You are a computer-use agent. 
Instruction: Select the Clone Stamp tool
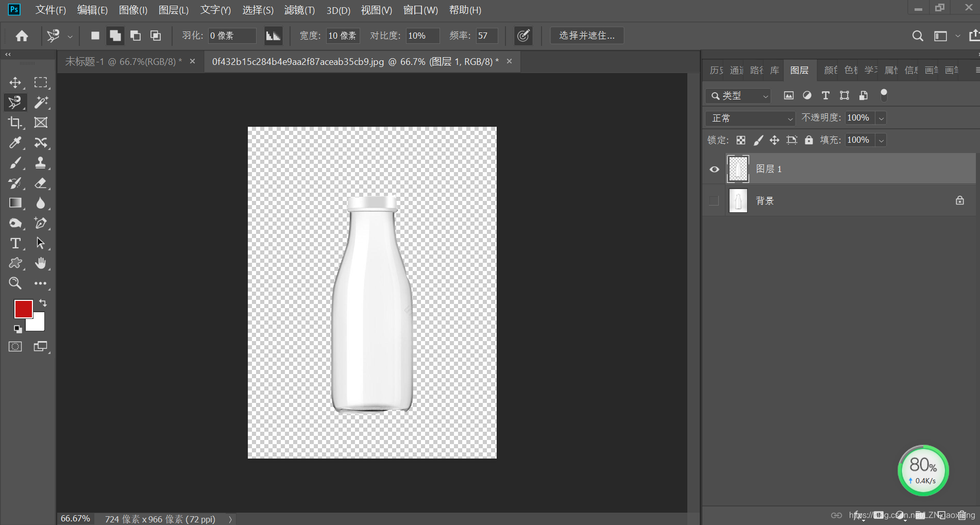40,163
